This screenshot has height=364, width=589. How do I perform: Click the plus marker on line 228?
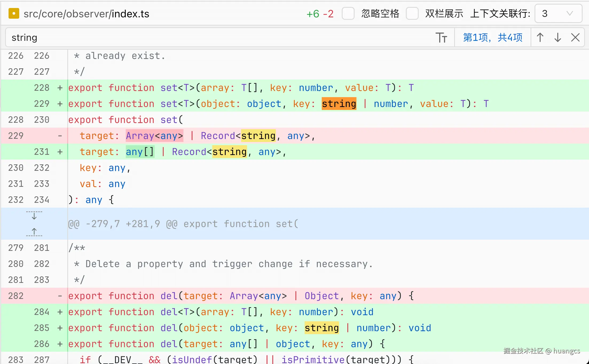[60, 88]
